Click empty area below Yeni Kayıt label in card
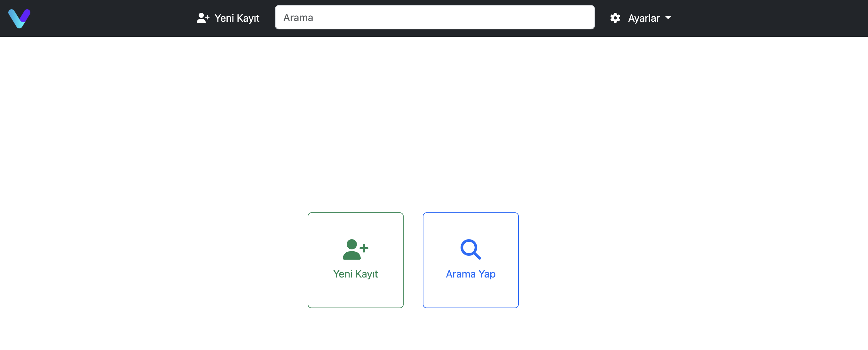868x350 pixels. click(355, 294)
